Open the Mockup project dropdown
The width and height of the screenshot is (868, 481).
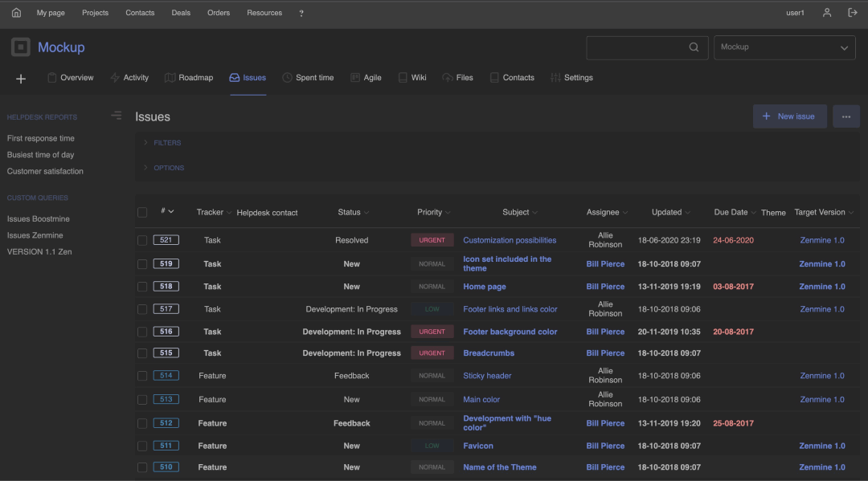click(784, 47)
